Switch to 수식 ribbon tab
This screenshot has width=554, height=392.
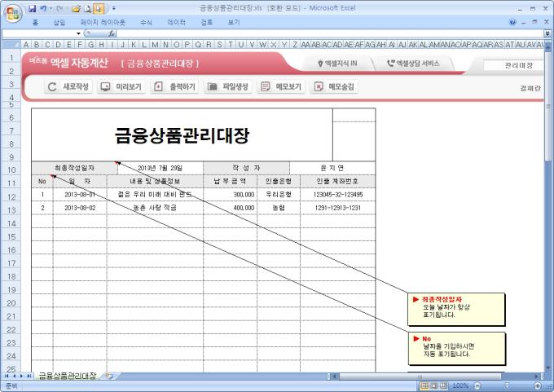pyautogui.click(x=146, y=22)
